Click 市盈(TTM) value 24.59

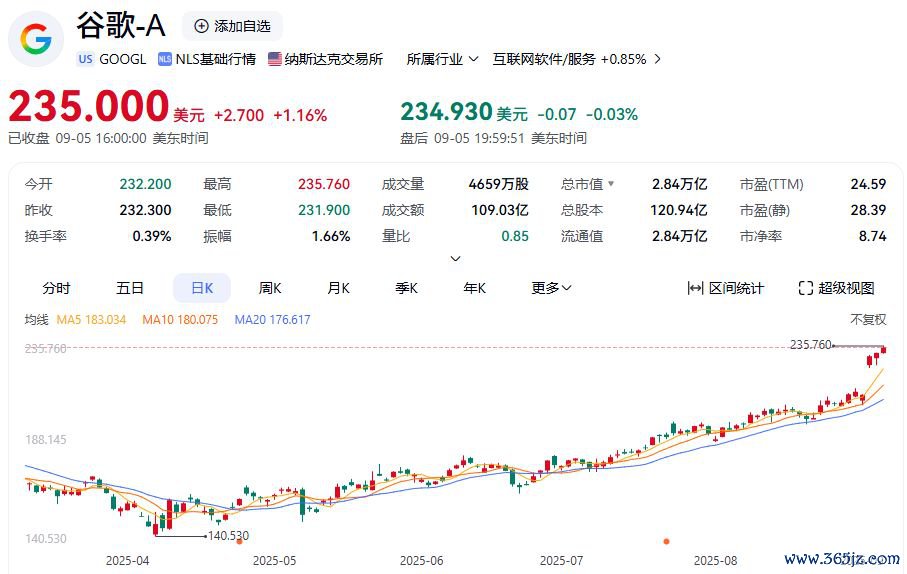pyautogui.click(x=868, y=184)
